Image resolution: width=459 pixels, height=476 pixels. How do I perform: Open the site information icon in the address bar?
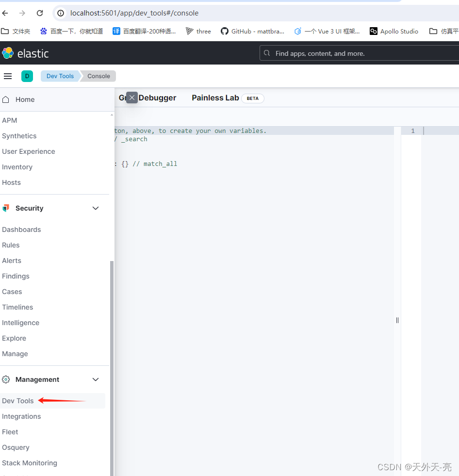(61, 13)
